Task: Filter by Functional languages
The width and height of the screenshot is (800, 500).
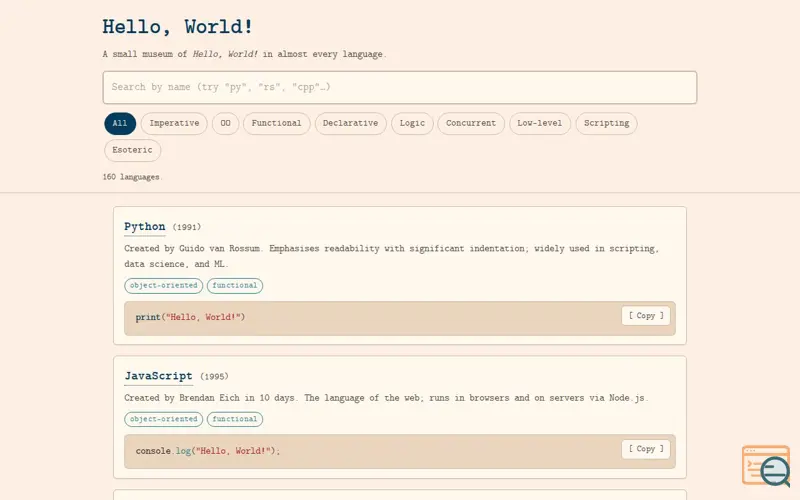Action: [x=277, y=123]
